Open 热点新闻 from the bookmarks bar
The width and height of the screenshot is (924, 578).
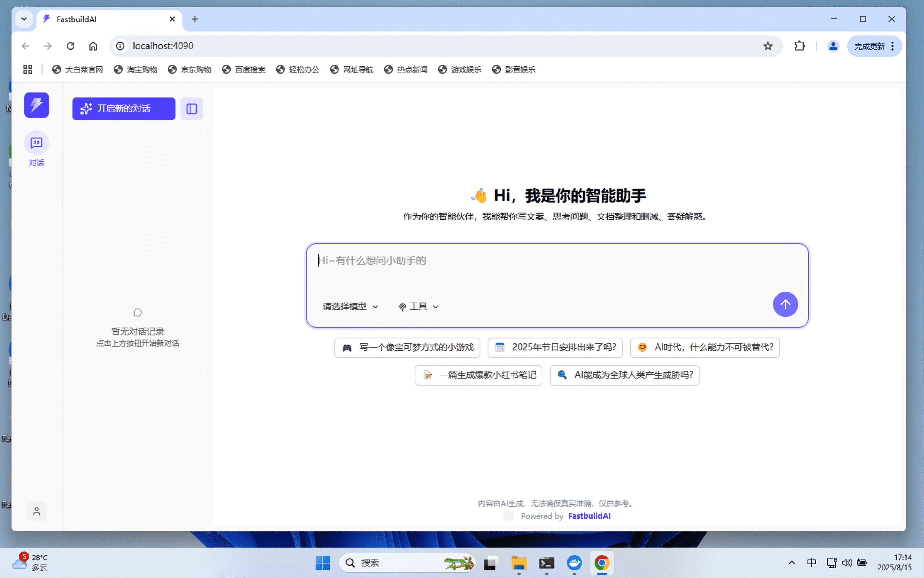point(406,69)
